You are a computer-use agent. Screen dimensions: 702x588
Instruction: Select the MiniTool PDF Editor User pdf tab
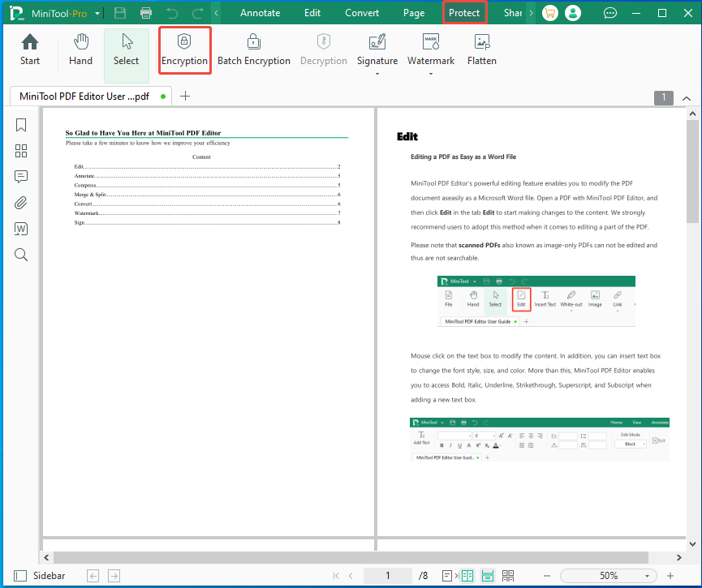(91, 97)
